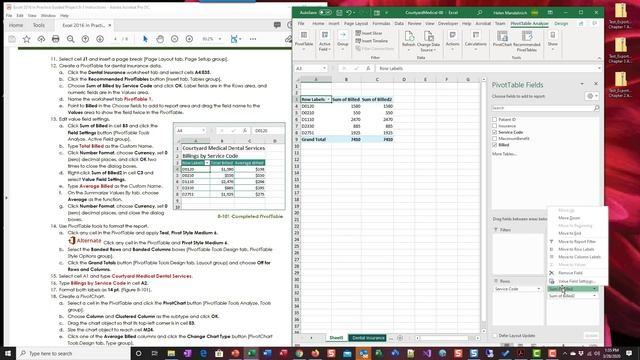Go to next page in Acrobat
This screenshot has height=360, width=640.
(x=100, y=39)
